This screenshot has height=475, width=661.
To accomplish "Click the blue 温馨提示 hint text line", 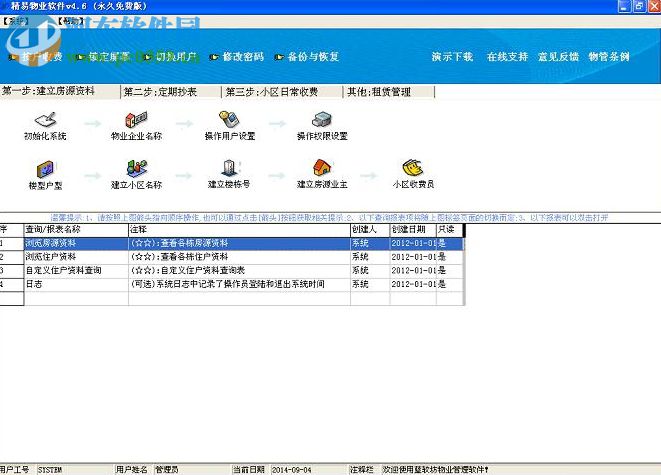I will [x=329, y=218].
